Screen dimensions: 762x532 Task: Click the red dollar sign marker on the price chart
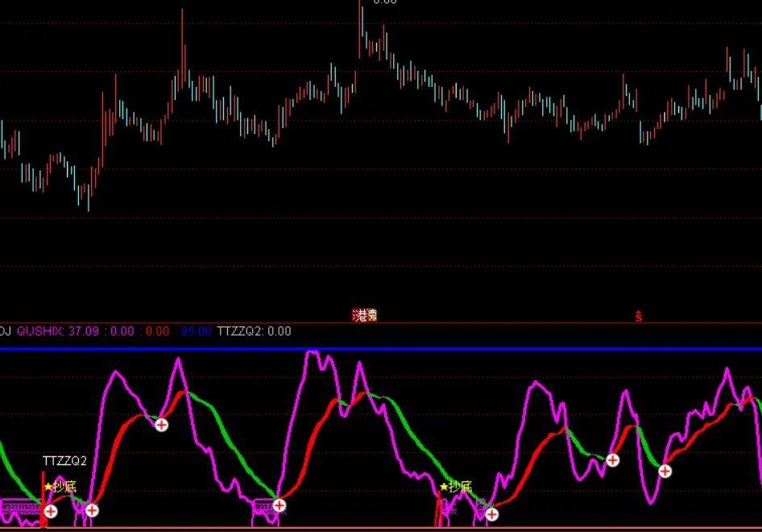point(639,316)
